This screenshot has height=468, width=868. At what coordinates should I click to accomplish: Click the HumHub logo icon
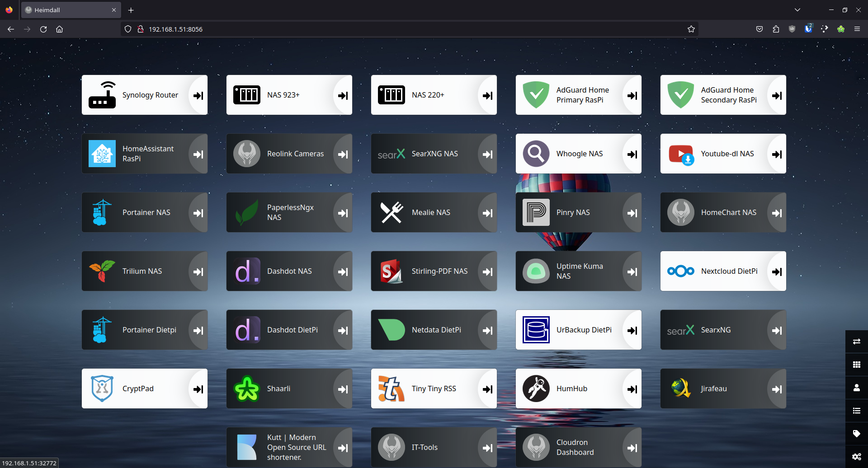click(536, 388)
